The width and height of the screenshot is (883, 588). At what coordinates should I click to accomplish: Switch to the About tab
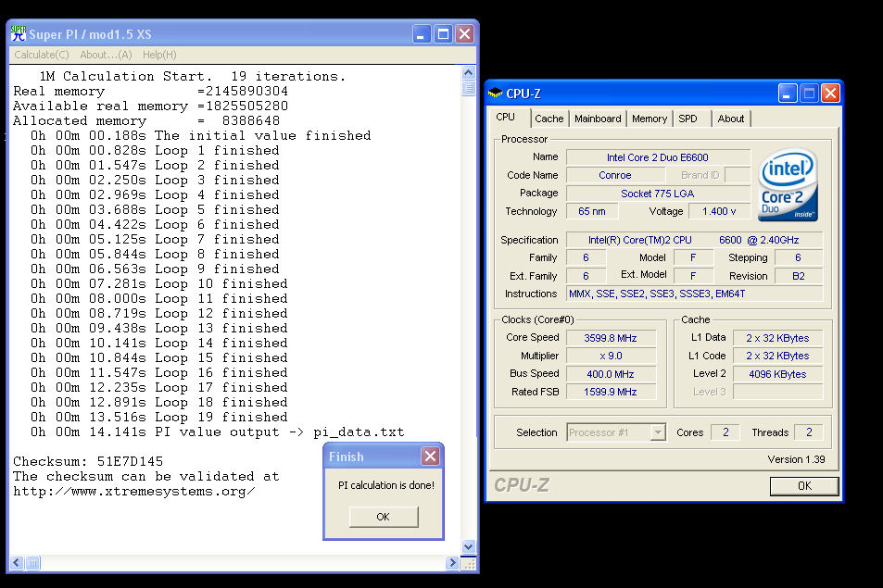[x=731, y=119]
